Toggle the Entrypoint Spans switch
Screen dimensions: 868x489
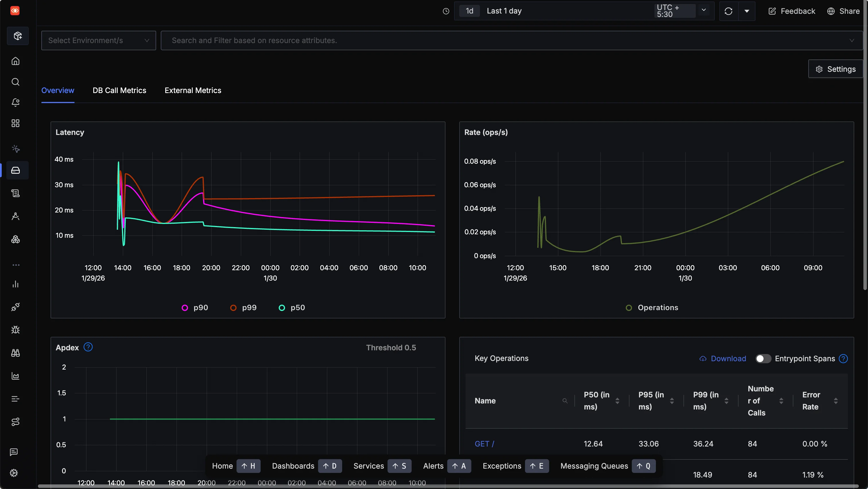(x=763, y=359)
